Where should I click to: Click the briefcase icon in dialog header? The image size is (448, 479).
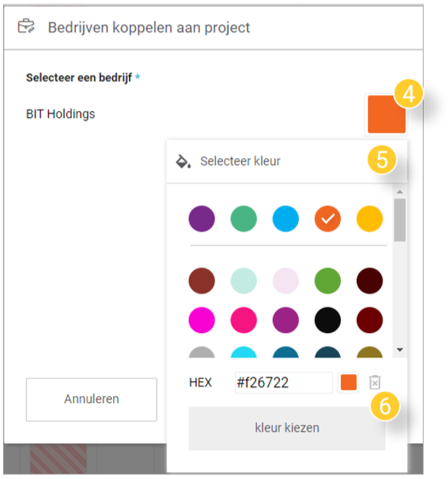pos(26,27)
